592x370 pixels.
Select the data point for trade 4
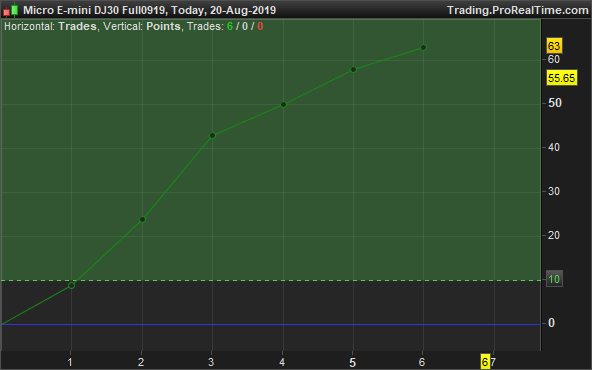click(x=284, y=105)
